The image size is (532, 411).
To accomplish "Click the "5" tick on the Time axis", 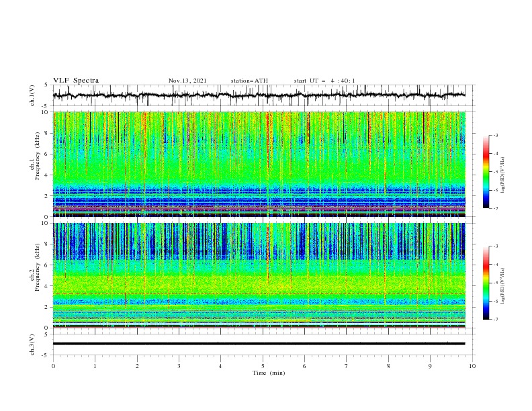I will click(263, 366).
